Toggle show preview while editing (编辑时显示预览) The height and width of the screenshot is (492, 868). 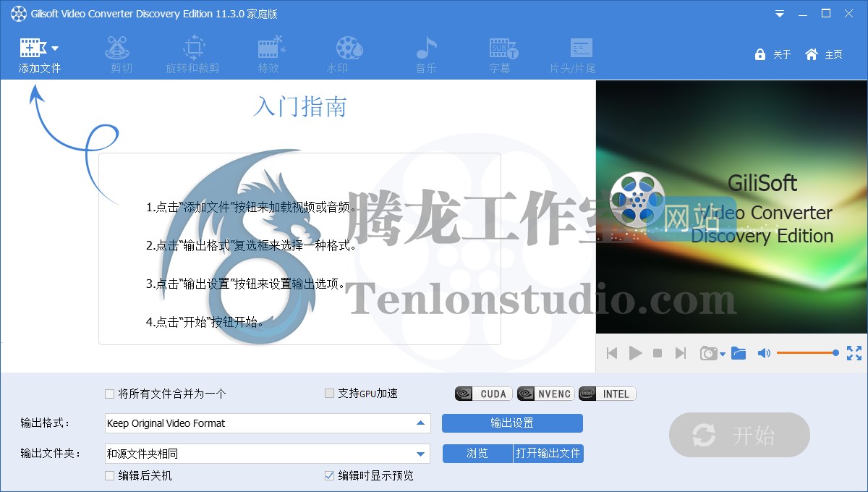click(x=329, y=475)
